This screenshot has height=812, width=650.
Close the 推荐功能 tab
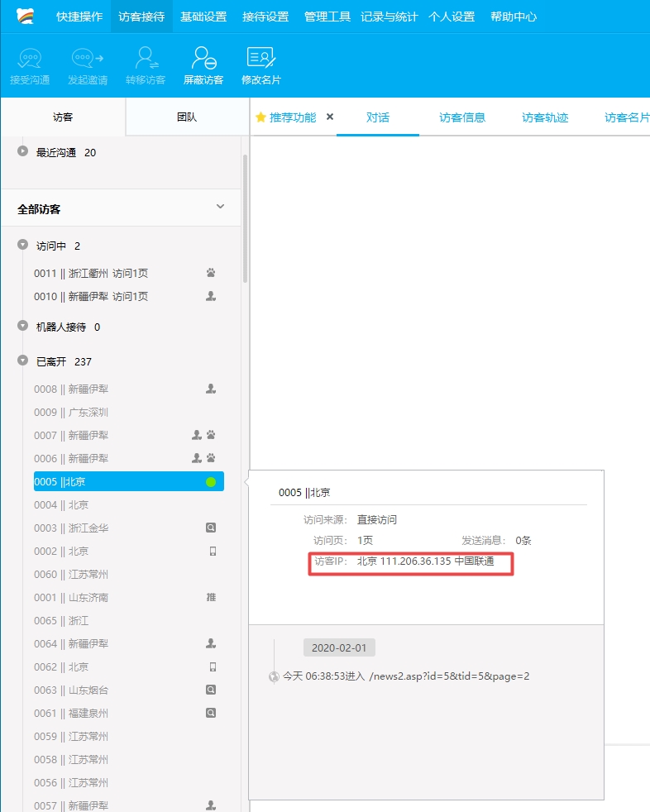(x=330, y=117)
